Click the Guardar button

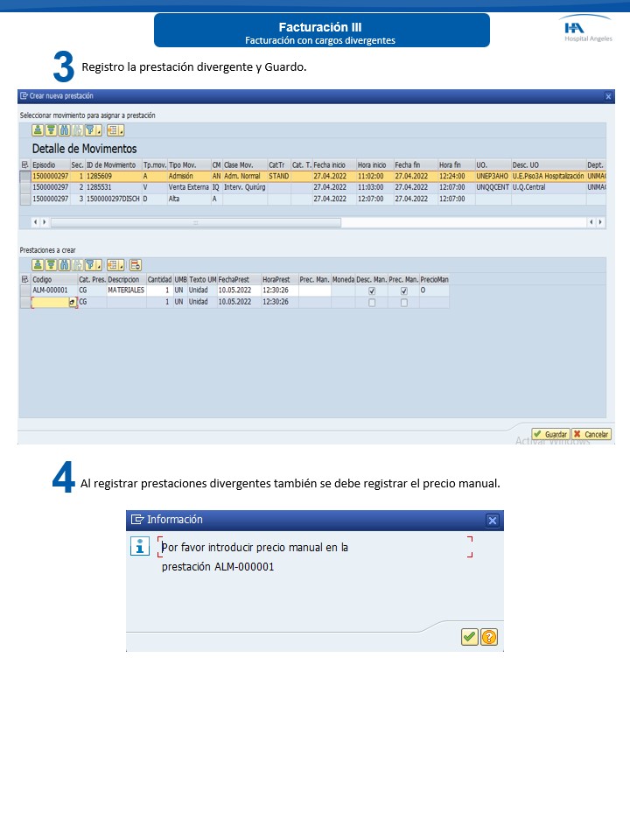pos(549,434)
